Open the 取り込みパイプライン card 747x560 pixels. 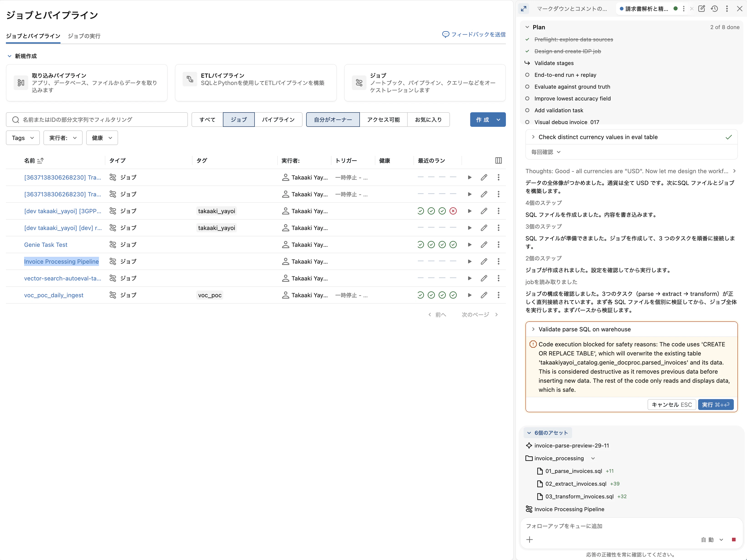click(x=87, y=83)
